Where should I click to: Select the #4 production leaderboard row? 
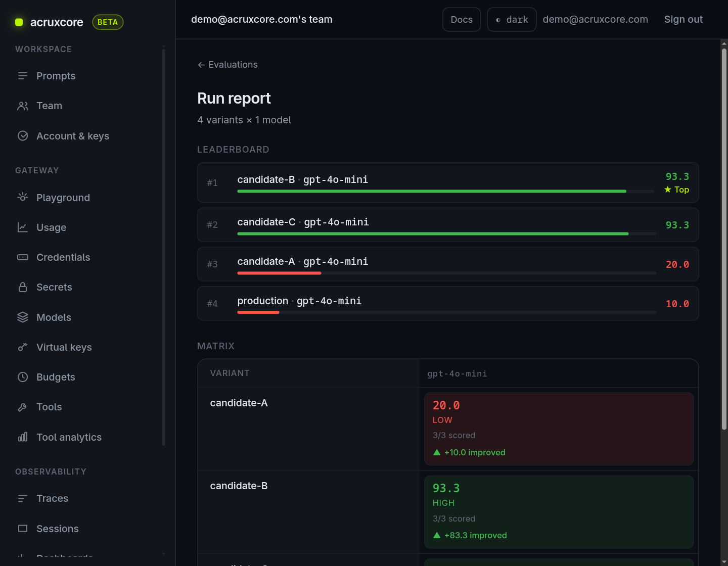point(448,304)
